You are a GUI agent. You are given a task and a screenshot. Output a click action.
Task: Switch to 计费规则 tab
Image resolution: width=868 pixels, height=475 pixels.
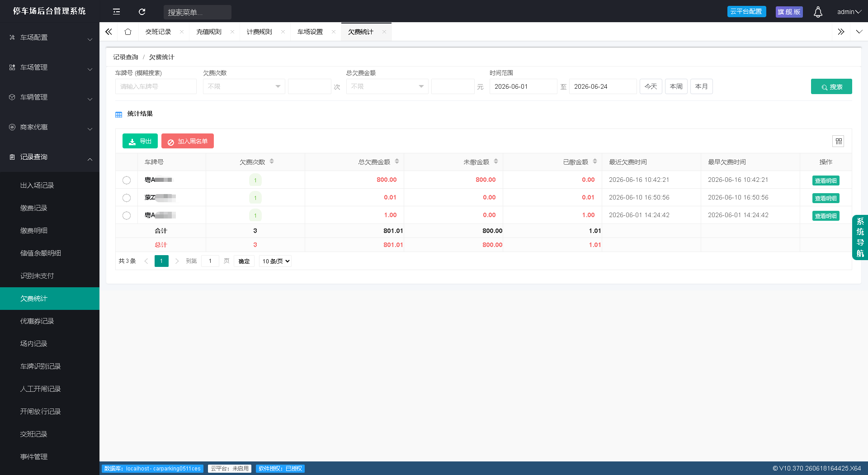tap(259, 32)
